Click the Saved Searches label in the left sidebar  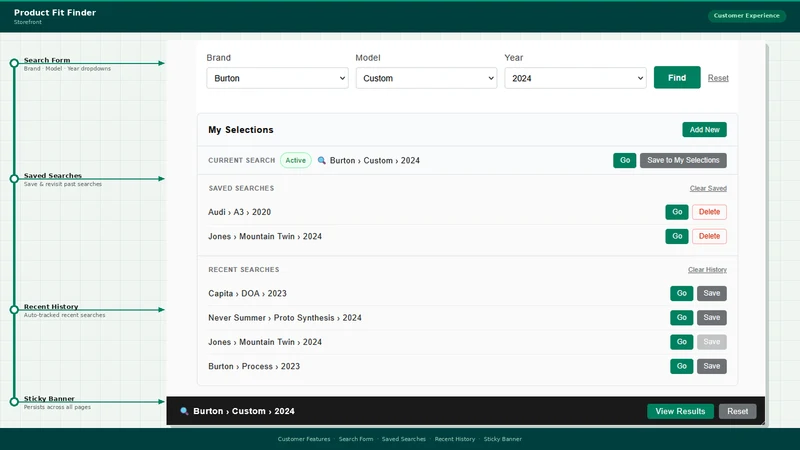point(53,175)
